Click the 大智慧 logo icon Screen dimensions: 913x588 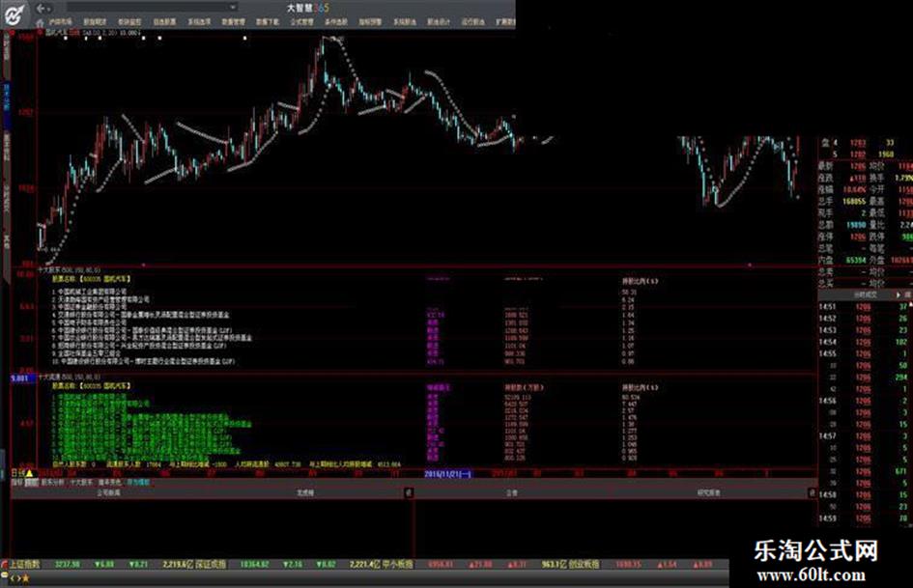click(13, 14)
